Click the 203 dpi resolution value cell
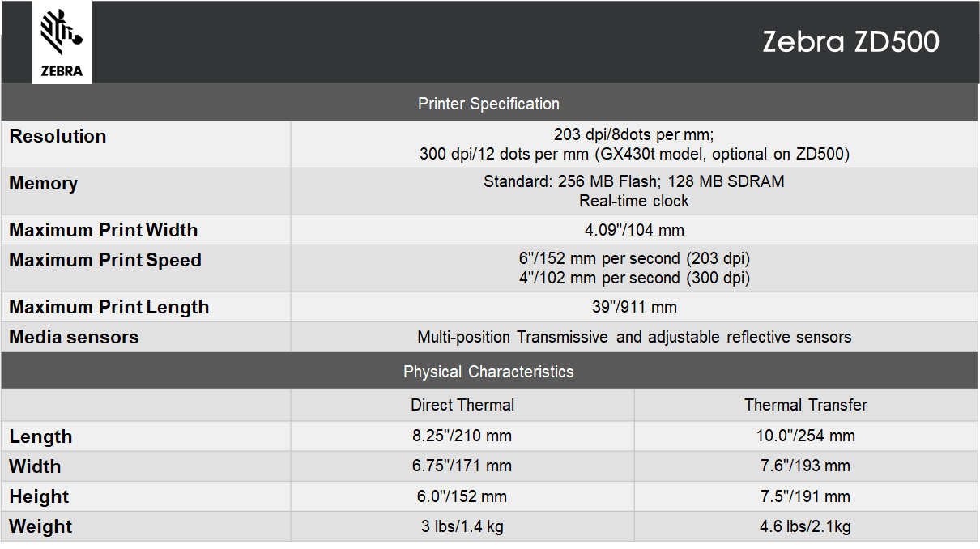The height and width of the screenshot is (549, 980). 634,144
